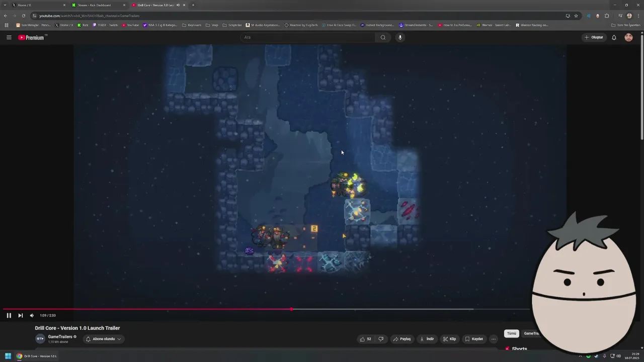The height and width of the screenshot is (362, 644).
Task: Download the video with İndir
Action: [x=427, y=339]
